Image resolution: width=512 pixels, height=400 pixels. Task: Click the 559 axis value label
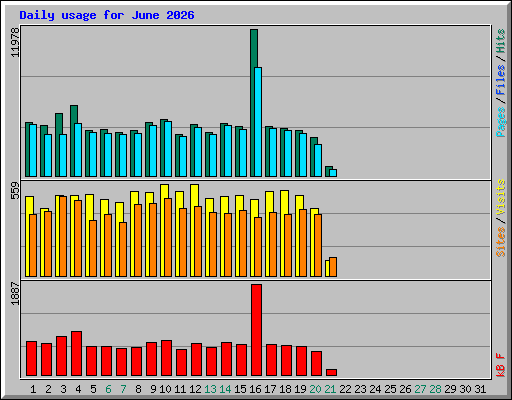(15, 191)
